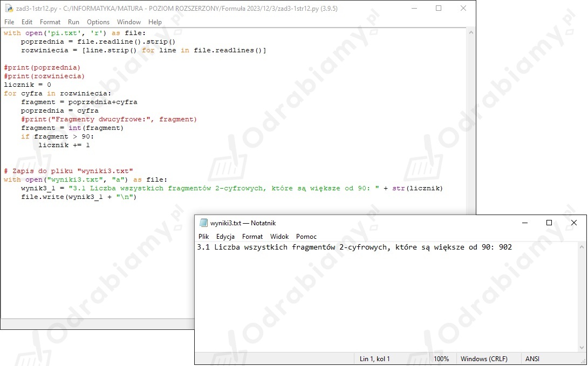Open the Run menu
This screenshot has height=366, width=588.
pyautogui.click(x=73, y=22)
